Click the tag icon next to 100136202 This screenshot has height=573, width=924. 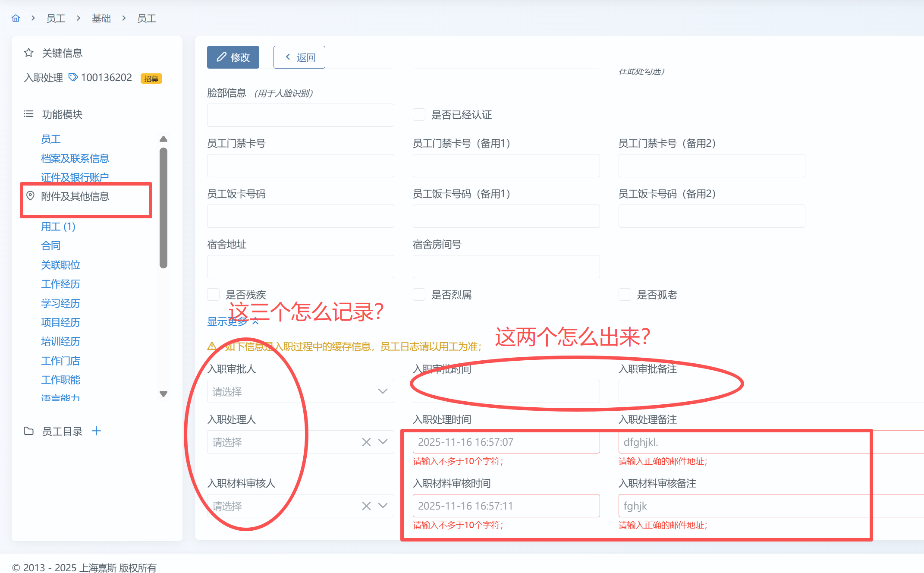coord(73,77)
